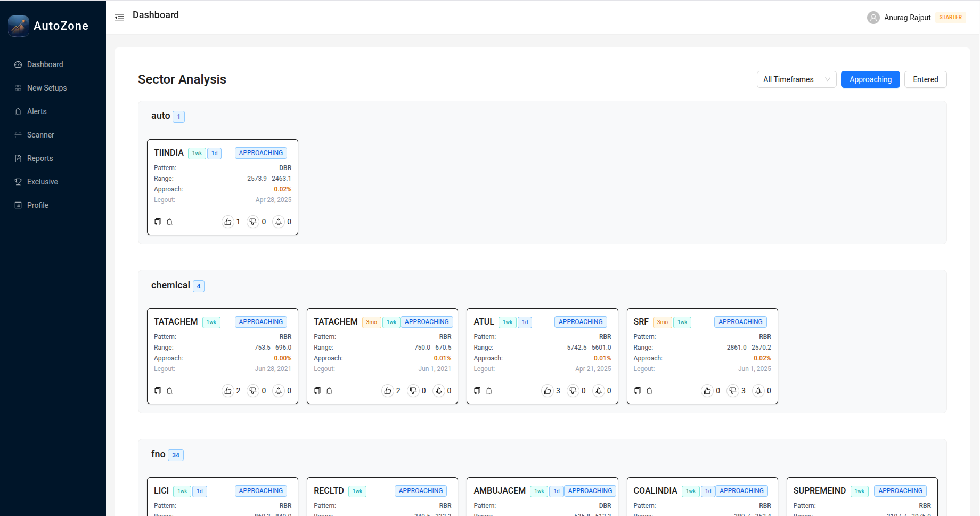Image resolution: width=980 pixels, height=516 pixels.
Task: Set alert bell on TATACHEM Jun 1, 2021 card
Action: click(329, 391)
